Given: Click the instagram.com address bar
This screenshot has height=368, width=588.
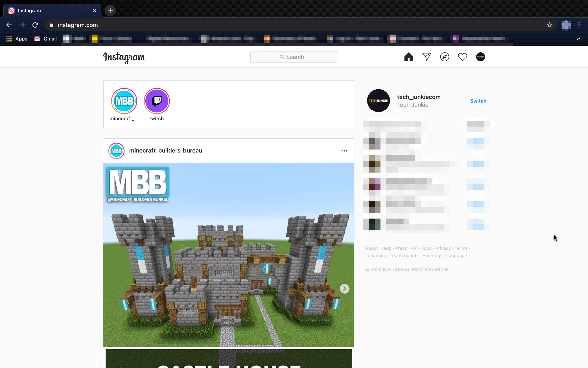Looking at the screenshot, I should [300, 25].
